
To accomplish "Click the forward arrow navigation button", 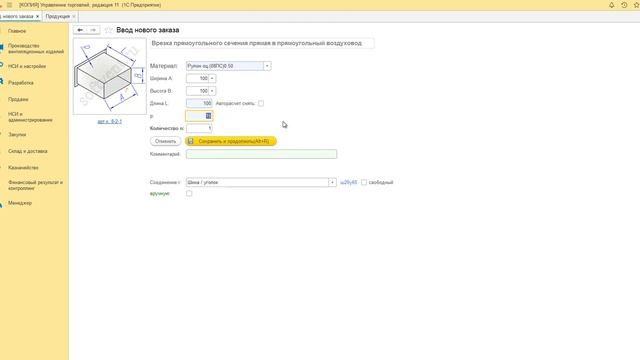I will [93, 30].
